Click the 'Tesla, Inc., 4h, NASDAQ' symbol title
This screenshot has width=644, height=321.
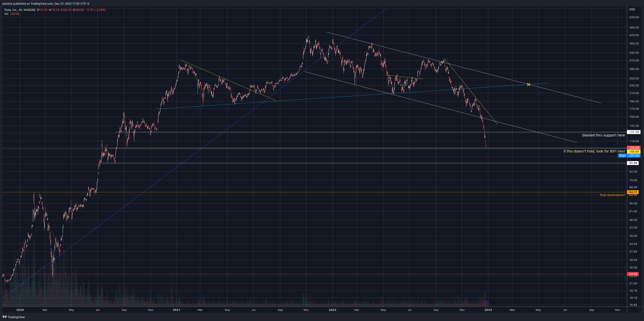(x=19, y=10)
